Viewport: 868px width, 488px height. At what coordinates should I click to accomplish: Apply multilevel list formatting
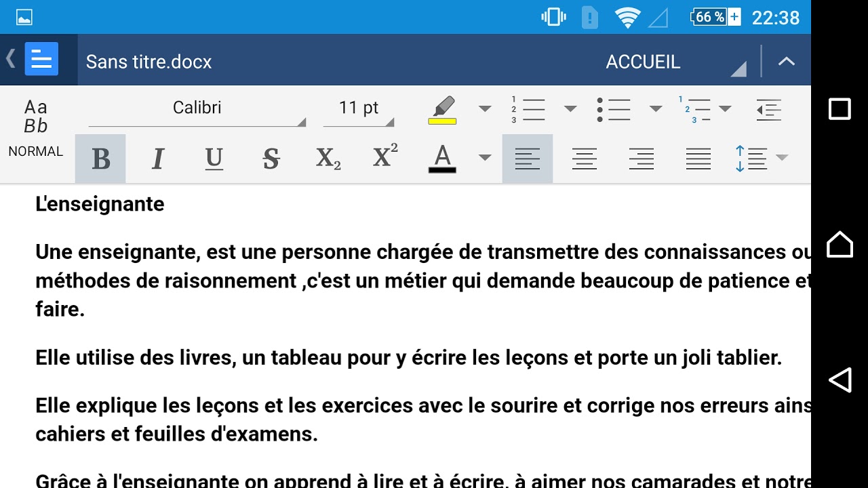(695, 109)
